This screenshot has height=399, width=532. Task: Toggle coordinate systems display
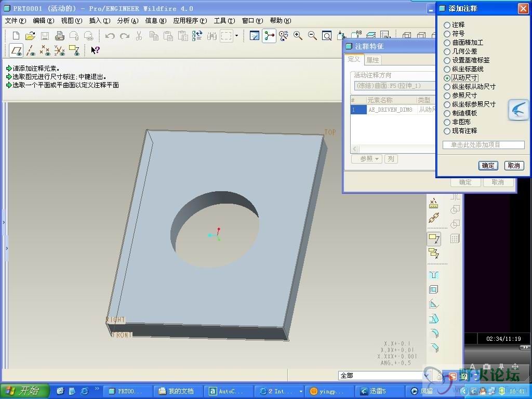tap(59, 50)
